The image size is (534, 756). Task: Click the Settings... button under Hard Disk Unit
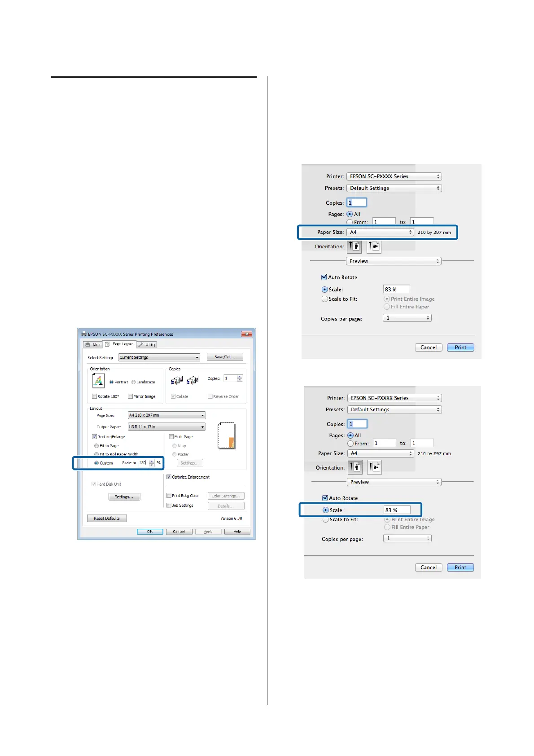pos(124,497)
